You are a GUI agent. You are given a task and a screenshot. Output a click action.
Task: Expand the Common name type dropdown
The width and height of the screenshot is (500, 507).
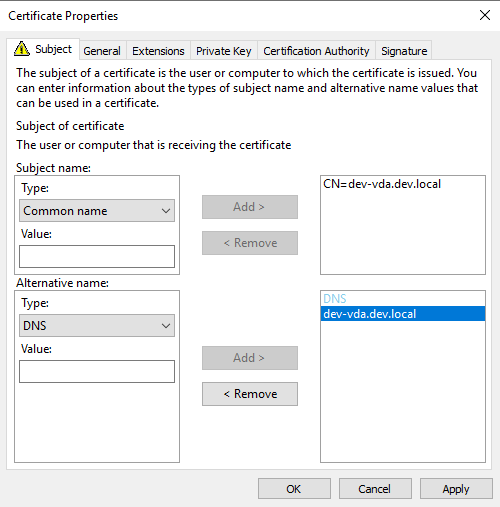click(x=97, y=211)
